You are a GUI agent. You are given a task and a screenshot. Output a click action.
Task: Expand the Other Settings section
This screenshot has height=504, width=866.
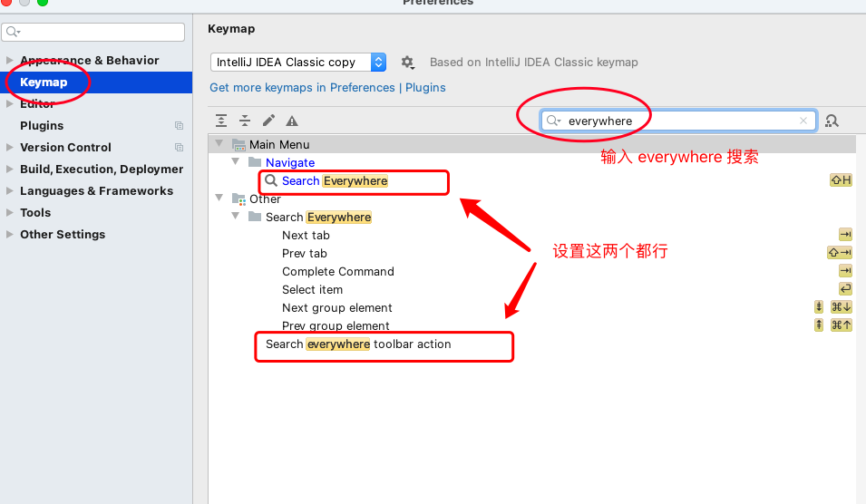point(9,234)
